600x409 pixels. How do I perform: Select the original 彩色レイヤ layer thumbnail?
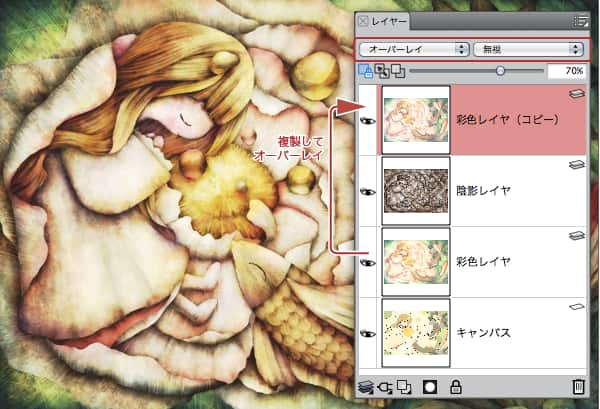pos(416,262)
